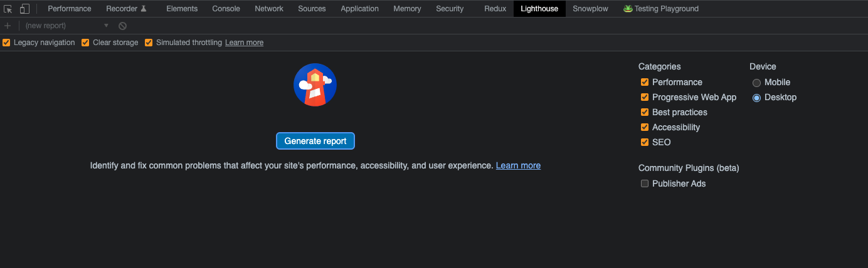
Task: Open the (new report) dropdown
Action: click(x=66, y=26)
